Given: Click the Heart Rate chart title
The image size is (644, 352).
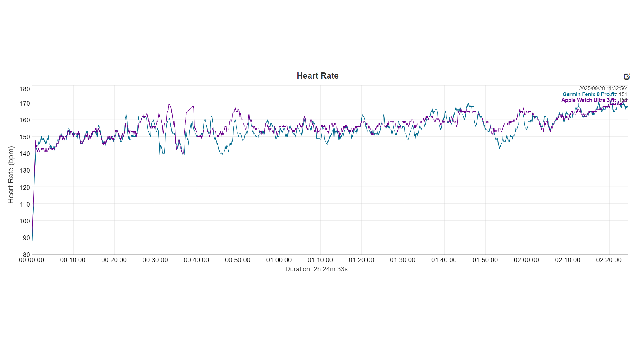Looking at the screenshot, I should [x=318, y=76].
